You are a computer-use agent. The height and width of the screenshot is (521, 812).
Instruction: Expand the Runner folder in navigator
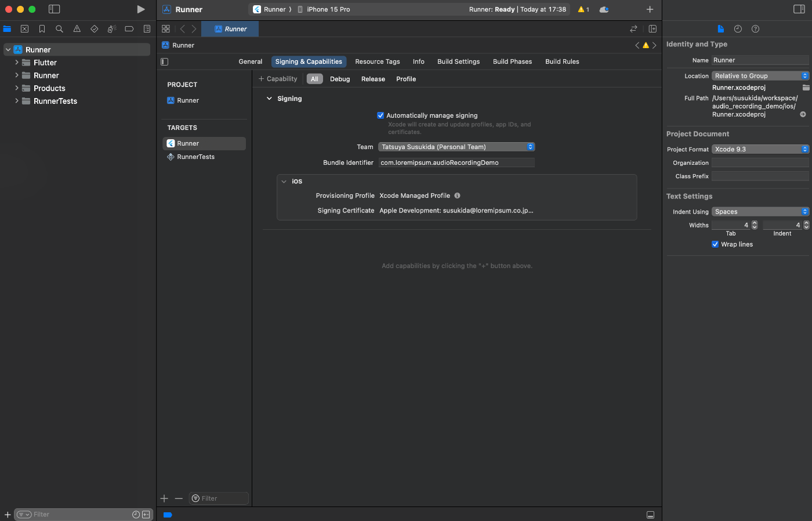(17, 75)
